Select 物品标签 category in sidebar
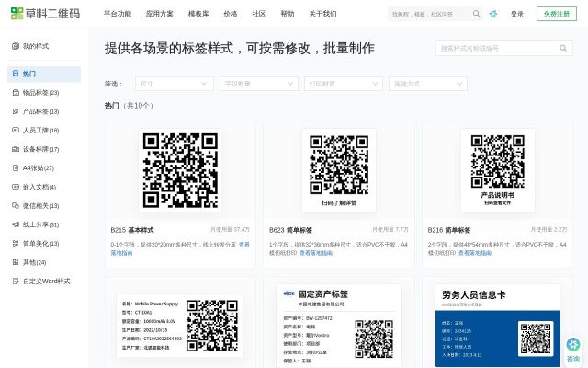The height and width of the screenshot is (368, 588). tap(40, 92)
